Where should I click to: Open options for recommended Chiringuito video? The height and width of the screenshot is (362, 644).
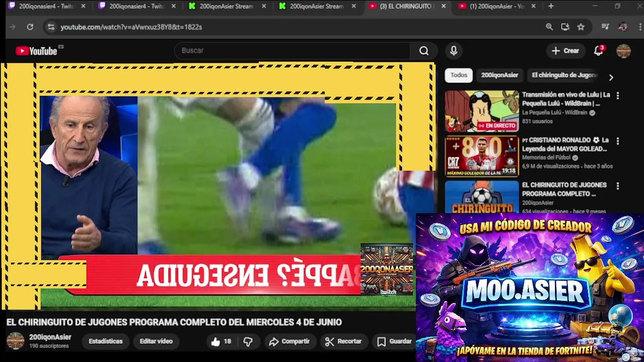(x=617, y=186)
